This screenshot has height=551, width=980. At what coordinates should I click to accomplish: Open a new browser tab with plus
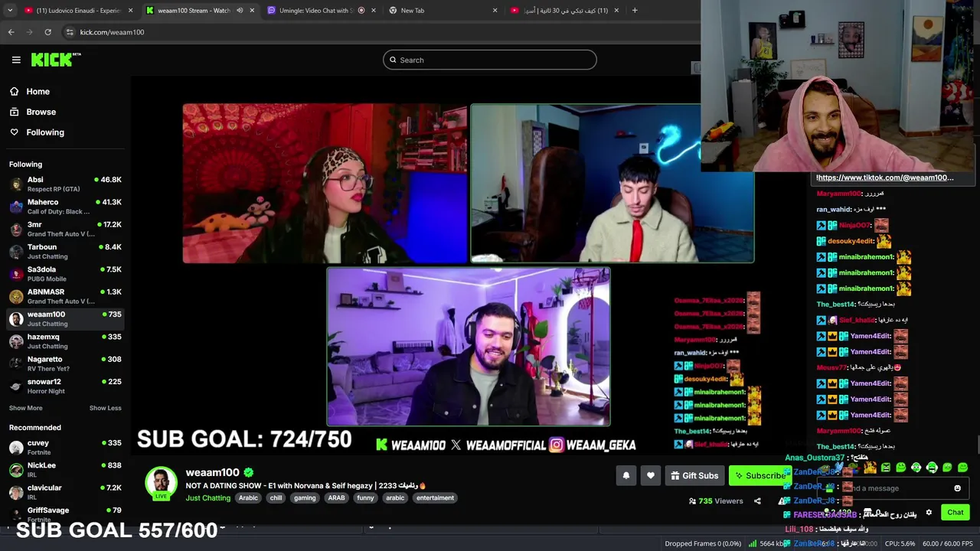point(635,11)
